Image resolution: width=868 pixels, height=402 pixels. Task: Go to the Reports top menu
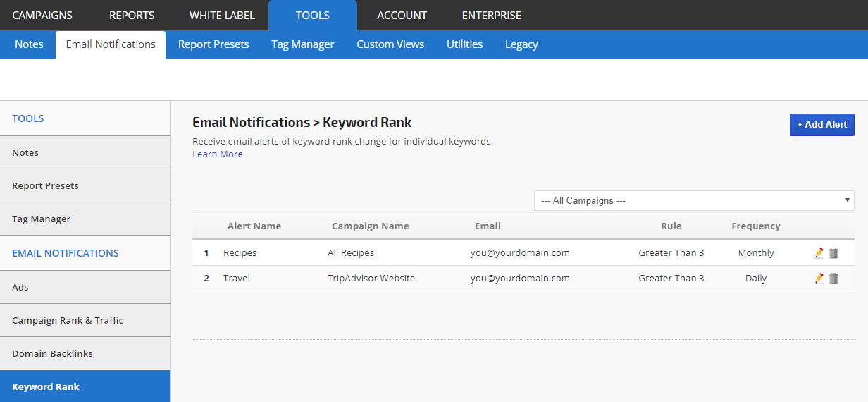[x=132, y=15]
